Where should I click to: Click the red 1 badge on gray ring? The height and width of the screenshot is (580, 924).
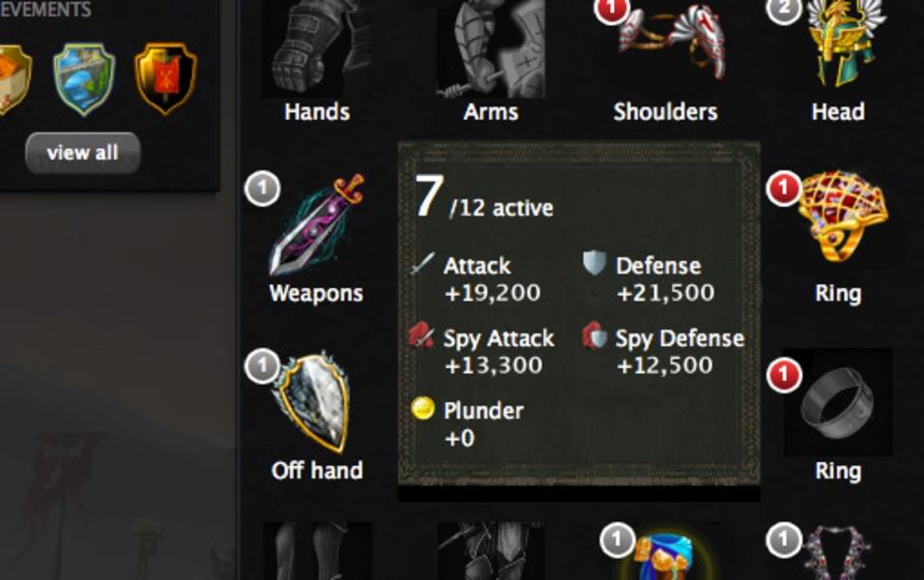click(x=784, y=375)
